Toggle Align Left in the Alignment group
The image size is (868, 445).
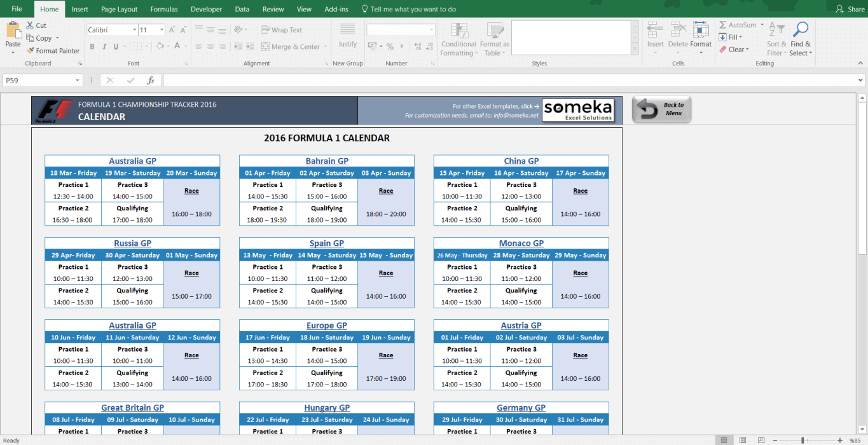pos(198,46)
